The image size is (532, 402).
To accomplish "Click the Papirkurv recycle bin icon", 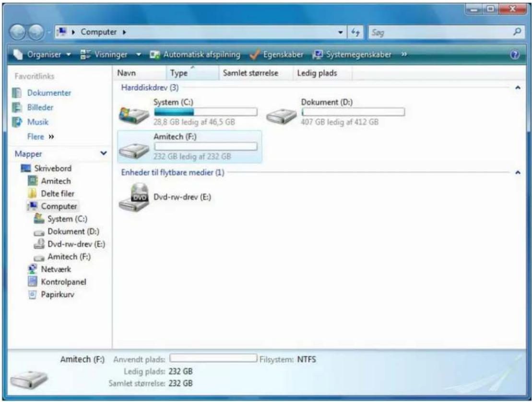I will pos(32,294).
